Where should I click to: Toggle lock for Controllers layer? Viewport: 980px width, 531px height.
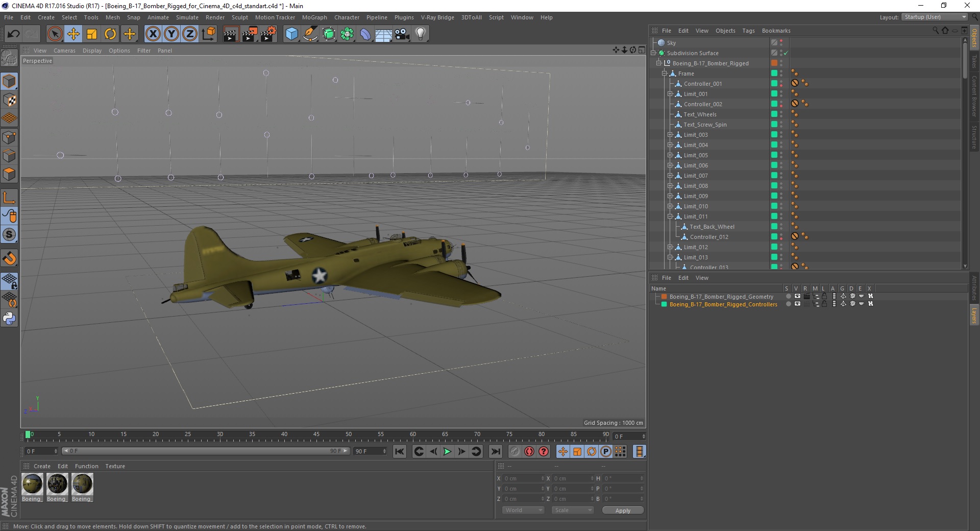[x=824, y=304]
